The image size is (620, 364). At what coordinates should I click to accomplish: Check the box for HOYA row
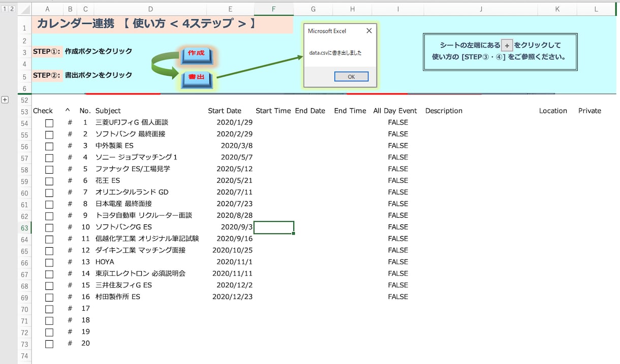pos(49,262)
